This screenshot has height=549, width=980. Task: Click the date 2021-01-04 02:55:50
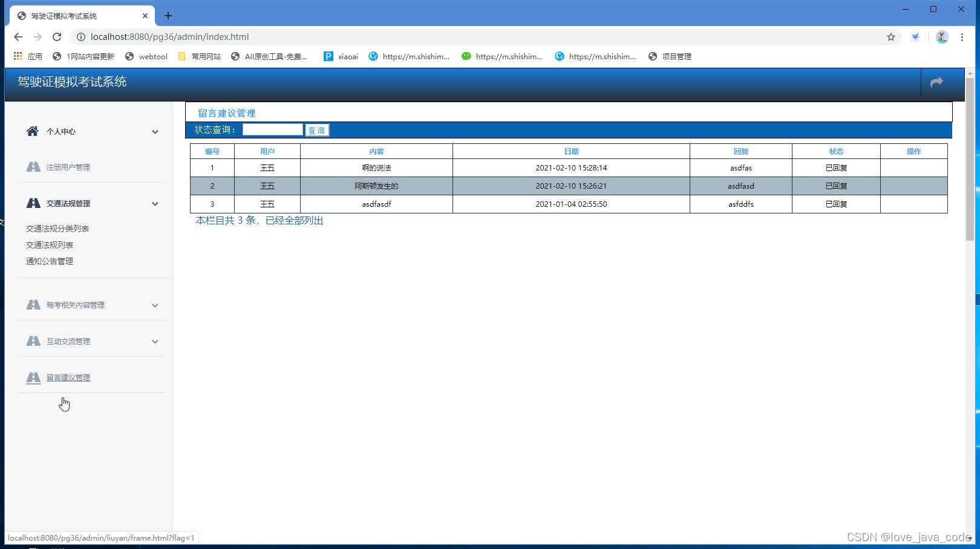click(571, 204)
